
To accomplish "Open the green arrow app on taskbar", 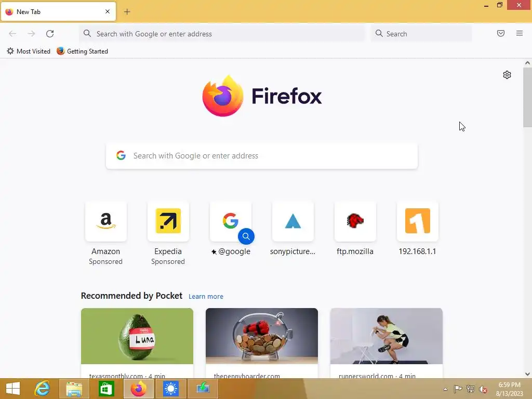I will pyautogui.click(x=203, y=389).
